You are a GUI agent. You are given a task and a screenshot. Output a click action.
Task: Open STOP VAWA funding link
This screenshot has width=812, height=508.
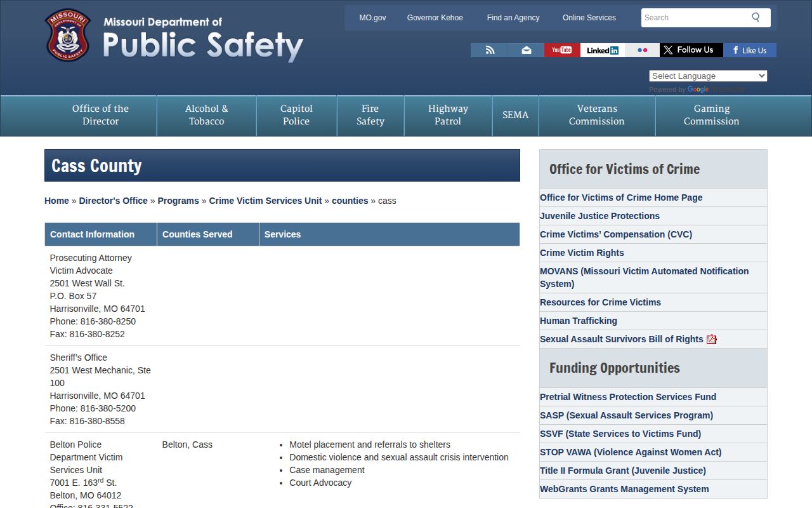coord(631,452)
